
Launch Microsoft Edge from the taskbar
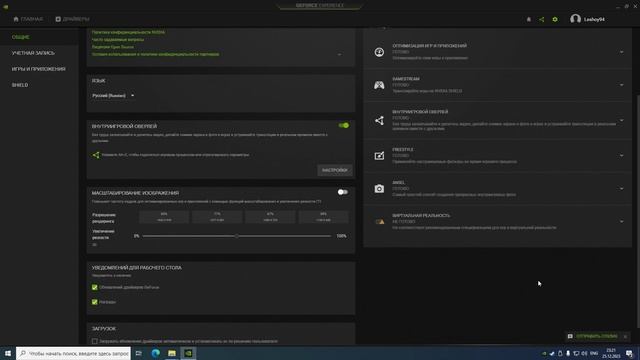click(x=156, y=353)
